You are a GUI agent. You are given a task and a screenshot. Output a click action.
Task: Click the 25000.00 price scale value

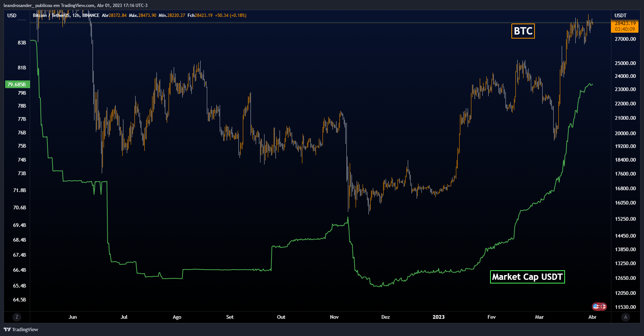[625, 63]
